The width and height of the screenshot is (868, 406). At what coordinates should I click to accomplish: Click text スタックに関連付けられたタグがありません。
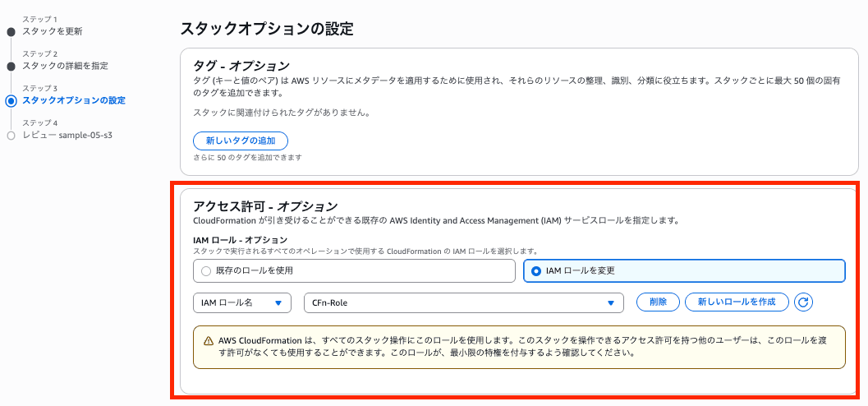click(x=281, y=113)
